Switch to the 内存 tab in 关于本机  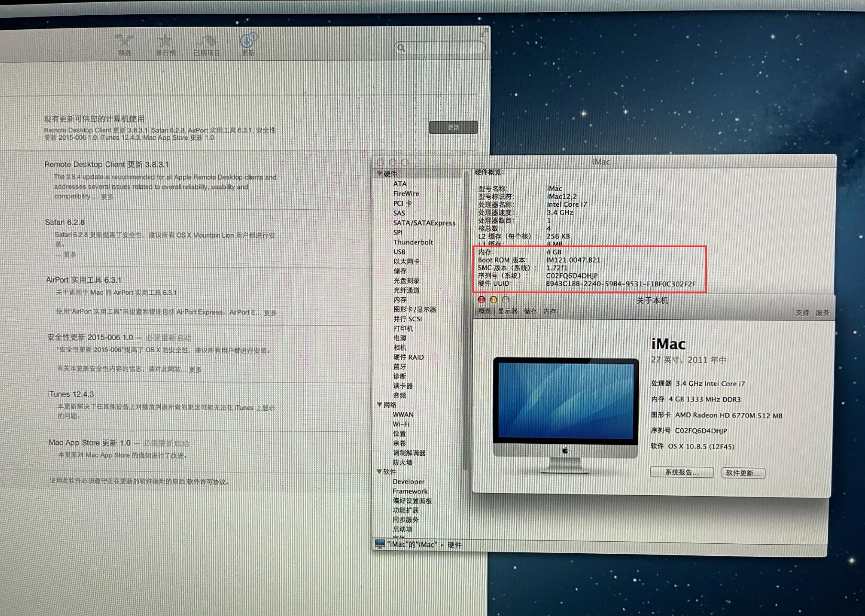[550, 311]
